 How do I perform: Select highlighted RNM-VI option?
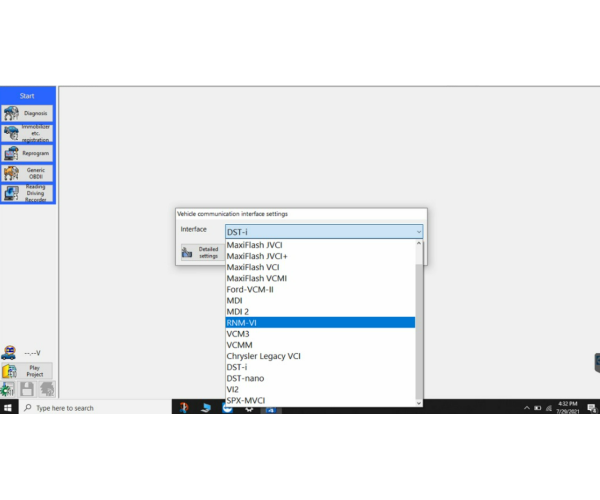tap(320, 322)
